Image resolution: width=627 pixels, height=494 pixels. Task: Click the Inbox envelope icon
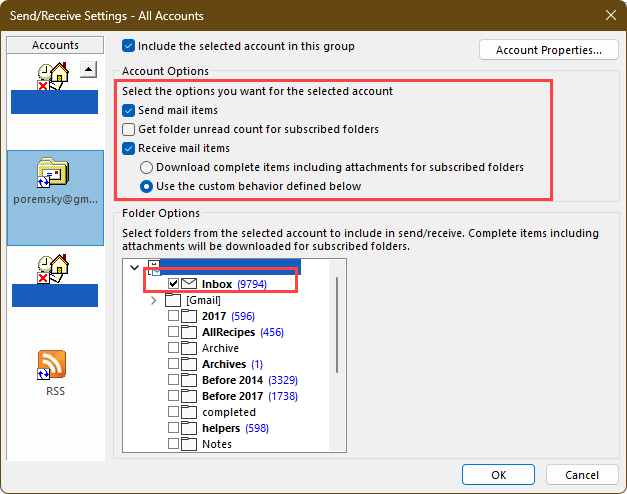click(189, 284)
